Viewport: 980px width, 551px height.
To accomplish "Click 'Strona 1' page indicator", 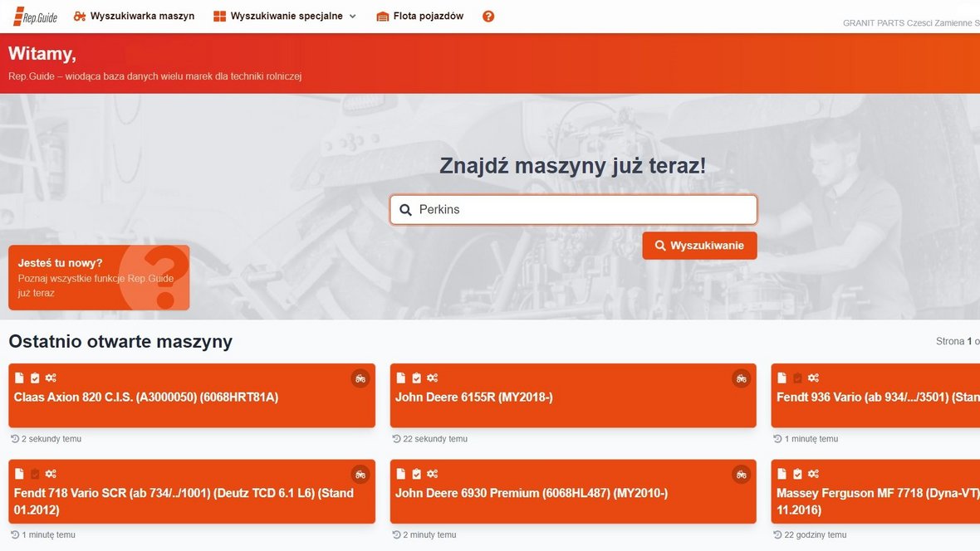I will (953, 342).
